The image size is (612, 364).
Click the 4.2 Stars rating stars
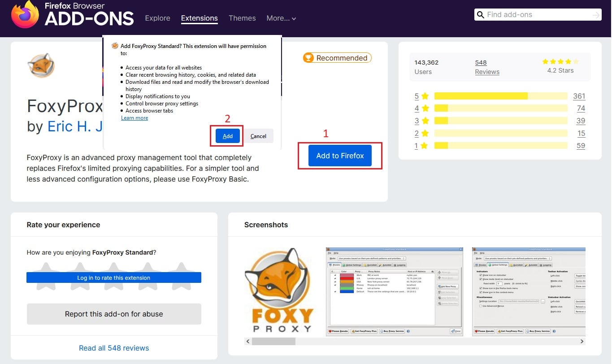pyautogui.click(x=560, y=61)
